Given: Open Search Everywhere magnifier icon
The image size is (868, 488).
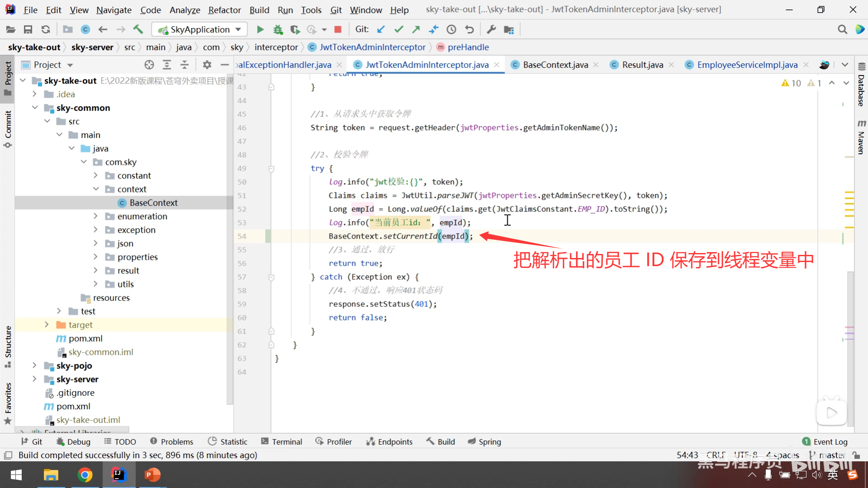Looking at the screenshot, I should tap(842, 29).
